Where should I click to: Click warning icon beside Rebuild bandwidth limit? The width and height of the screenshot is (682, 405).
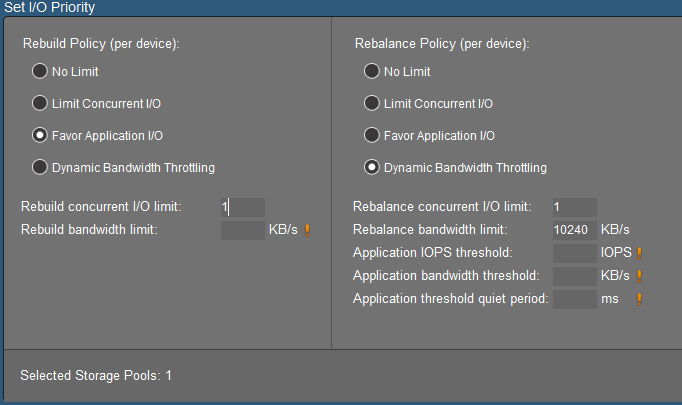pyautogui.click(x=308, y=230)
